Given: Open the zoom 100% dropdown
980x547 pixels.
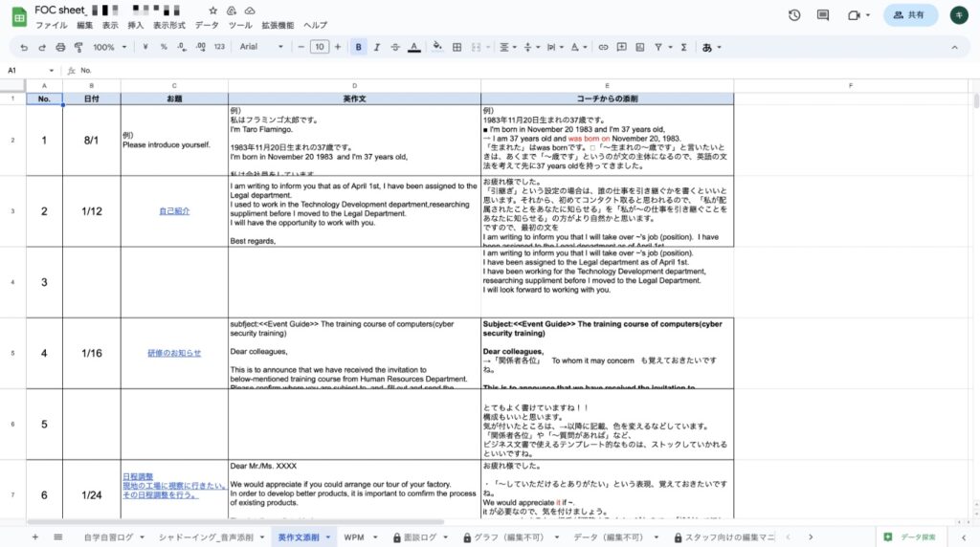Looking at the screenshot, I should (x=109, y=48).
